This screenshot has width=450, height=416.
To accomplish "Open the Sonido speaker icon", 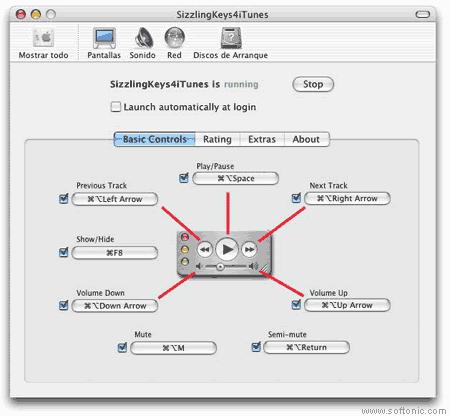I will click(x=144, y=38).
